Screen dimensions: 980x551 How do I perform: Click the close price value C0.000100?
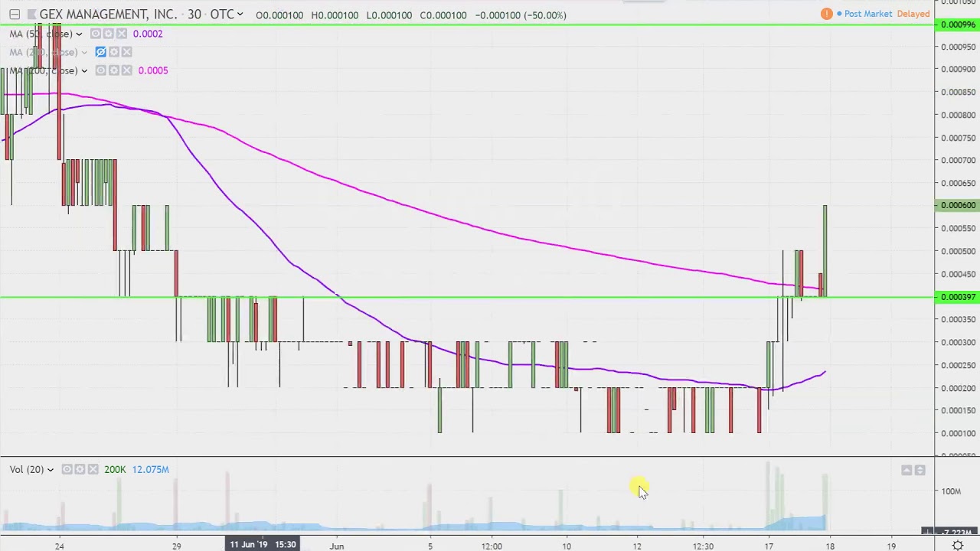tap(443, 15)
